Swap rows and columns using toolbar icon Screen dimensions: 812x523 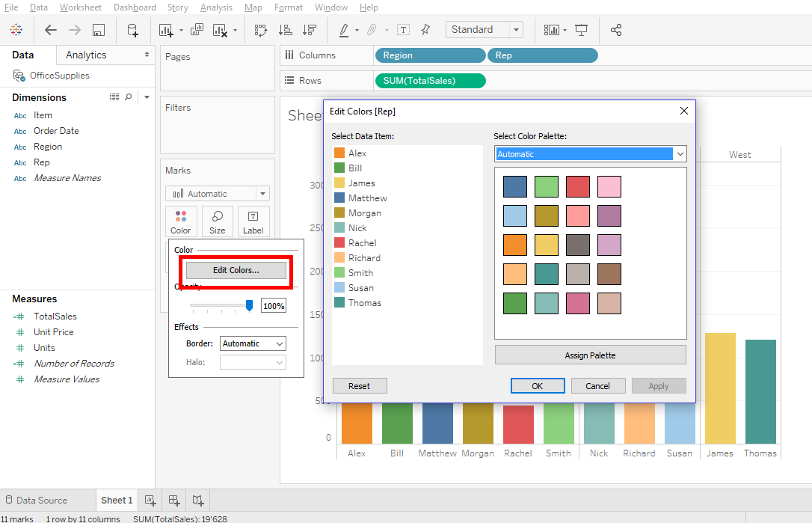(x=261, y=30)
